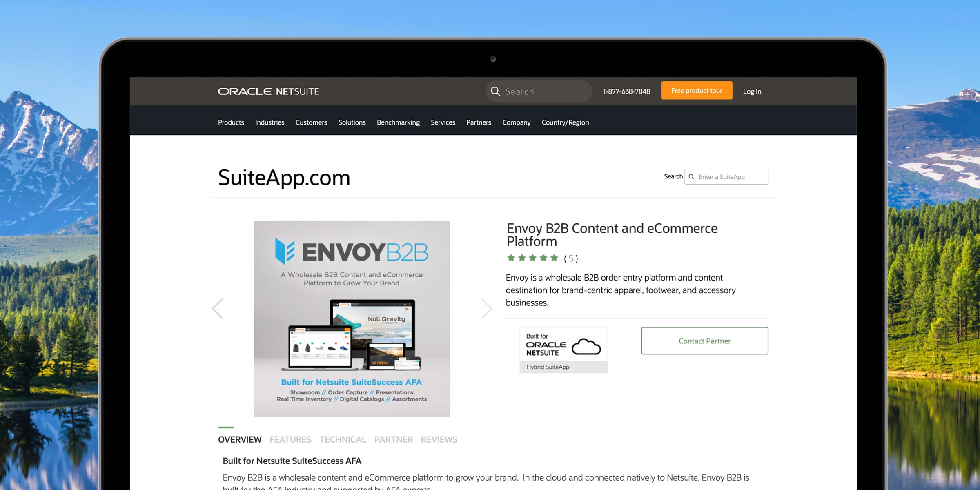Select the Industries menu item
Screen dimensions: 980x490
(x=270, y=122)
